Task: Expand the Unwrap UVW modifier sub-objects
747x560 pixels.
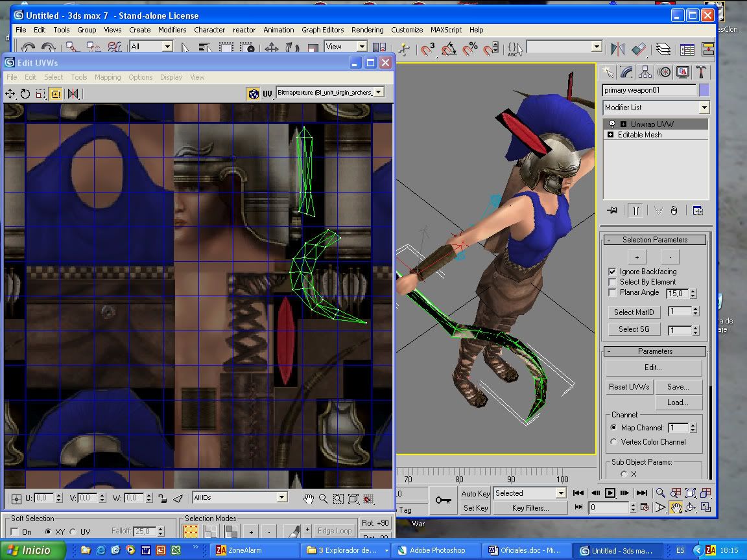Action: pyautogui.click(x=623, y=124)
